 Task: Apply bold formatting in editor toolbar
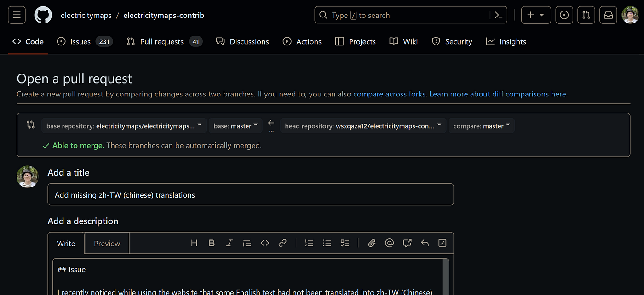coord(212,243)
